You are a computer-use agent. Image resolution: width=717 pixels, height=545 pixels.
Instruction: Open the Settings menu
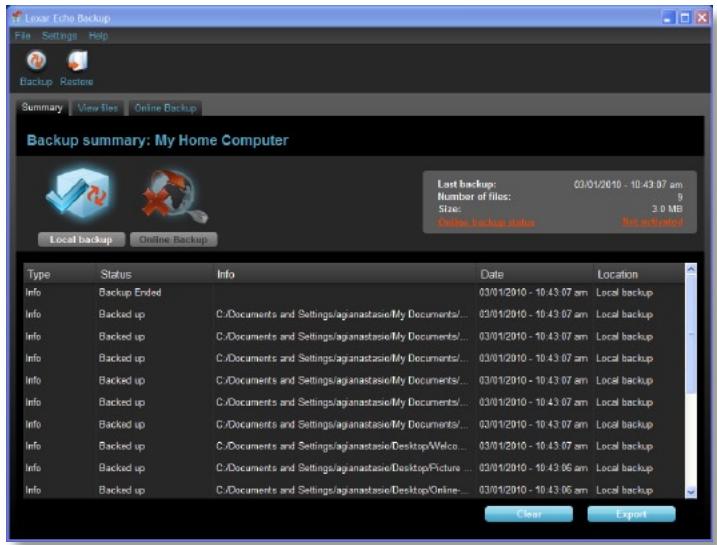(59, 36)
